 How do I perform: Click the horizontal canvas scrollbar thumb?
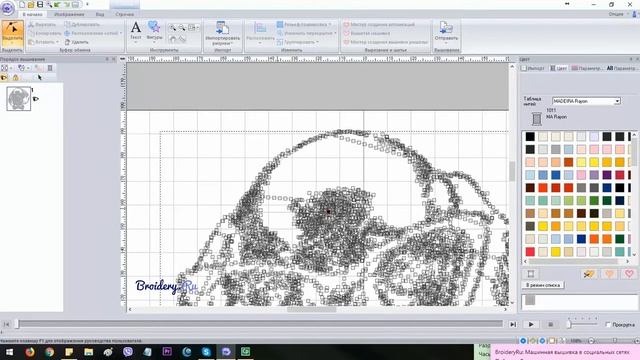[311, 309]
